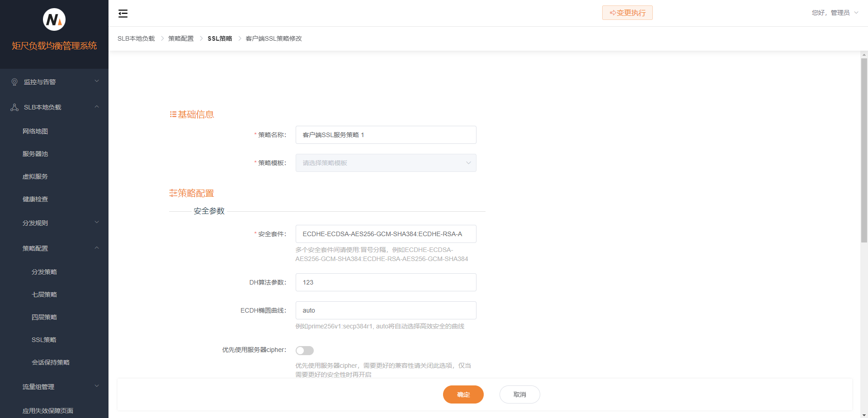Screen dimensions: 868x418
Task: Select 七层策略 under 策略配置
Action: pyautogui.click(x=44, y=294)
